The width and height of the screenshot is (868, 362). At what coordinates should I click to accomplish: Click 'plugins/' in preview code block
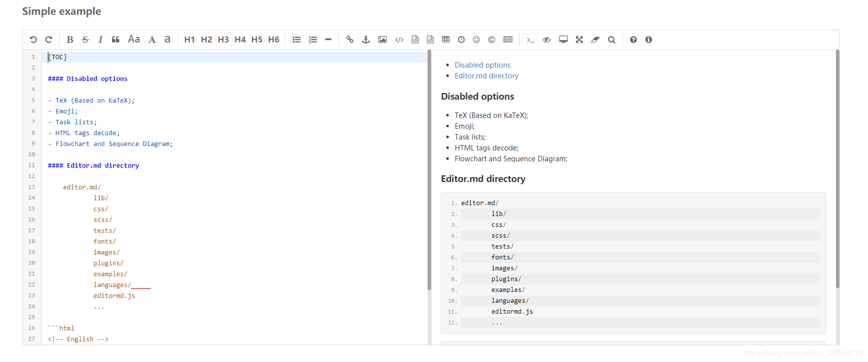(x=506, y=279)
